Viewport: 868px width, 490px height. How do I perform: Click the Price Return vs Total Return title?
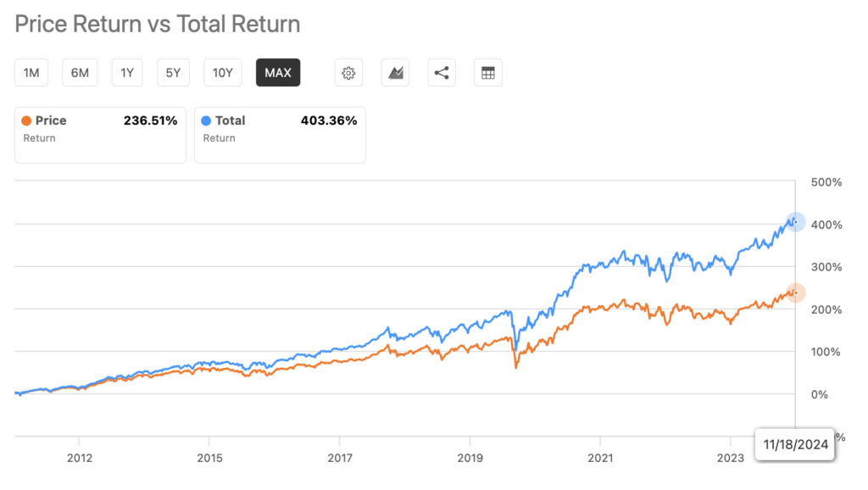(x=158, y=24)
